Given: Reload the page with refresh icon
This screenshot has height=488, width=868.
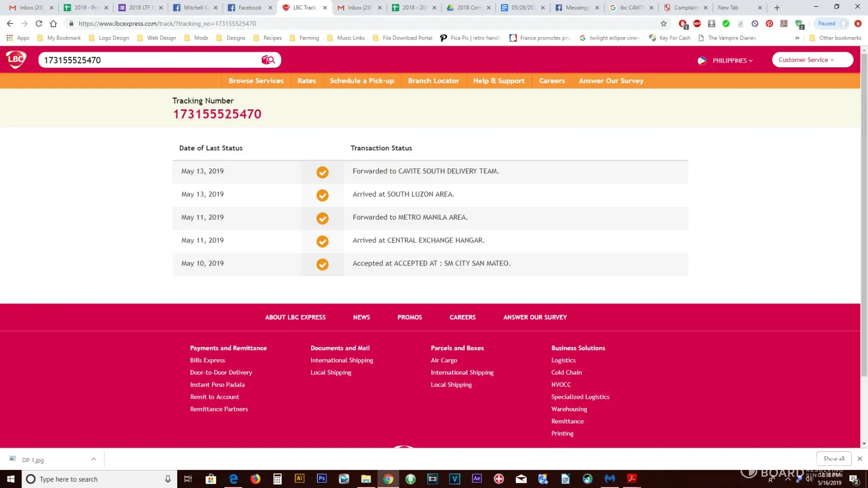Looking at the screenshot, I should coord(39,23).
